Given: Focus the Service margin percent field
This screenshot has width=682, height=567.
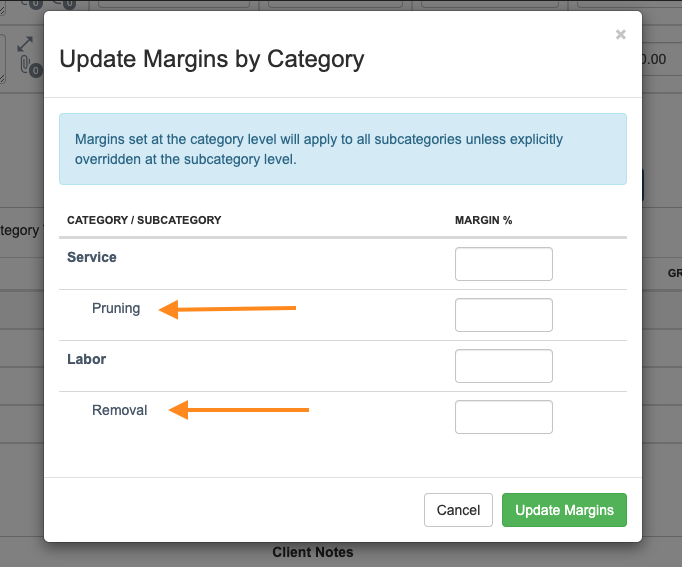Looking at the screenshot, I should point(503,264).
